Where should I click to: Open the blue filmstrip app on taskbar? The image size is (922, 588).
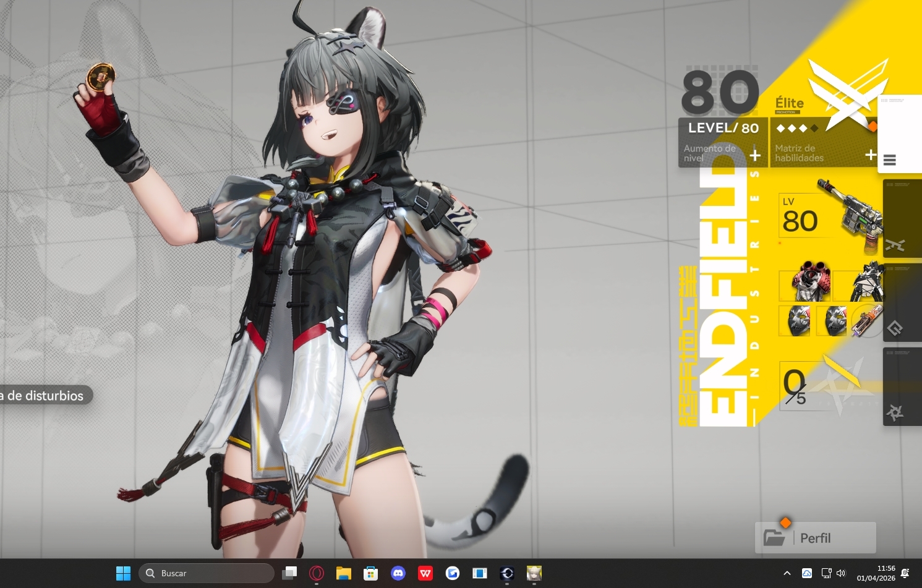pos(480,573)
